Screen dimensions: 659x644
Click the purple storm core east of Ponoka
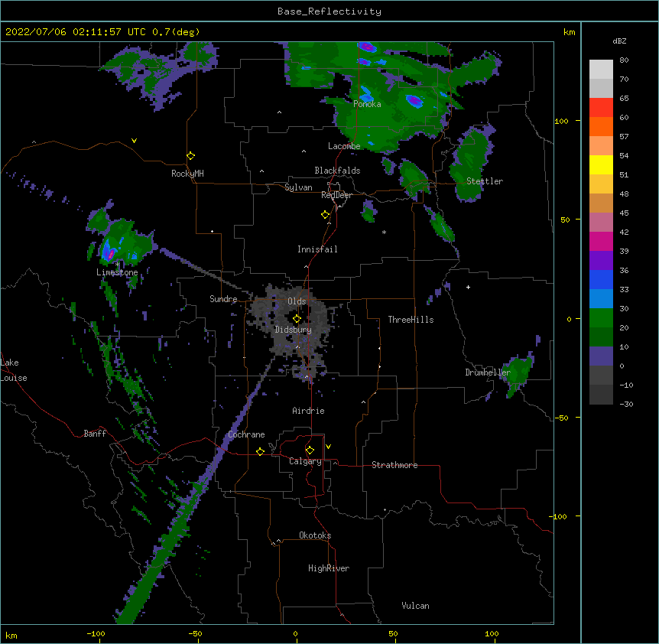pos(415,101)
